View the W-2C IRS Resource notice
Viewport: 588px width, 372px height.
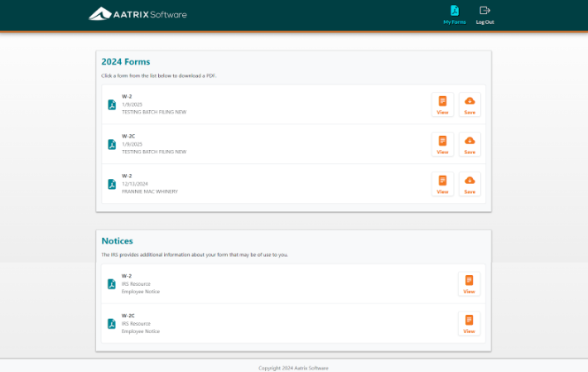tap(469, 323)
